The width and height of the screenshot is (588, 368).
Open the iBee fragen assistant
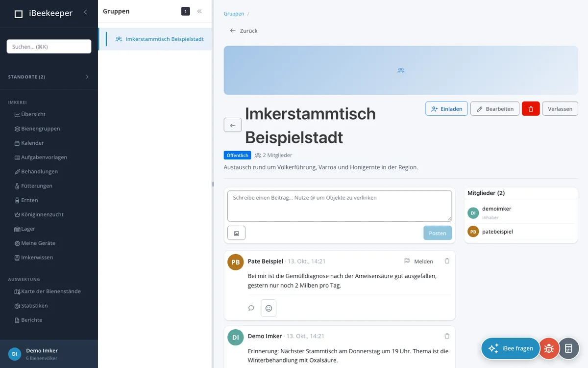coord(510,348)
